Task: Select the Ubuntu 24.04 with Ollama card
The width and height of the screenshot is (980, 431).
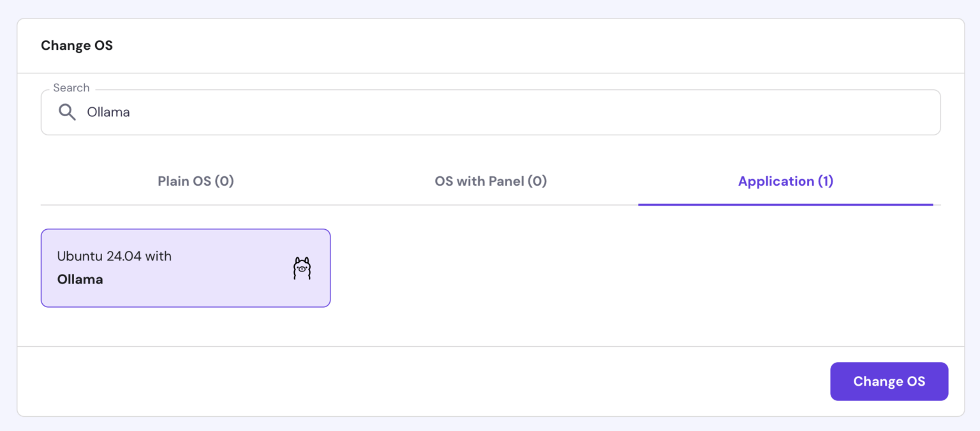Action: [186, 268]
